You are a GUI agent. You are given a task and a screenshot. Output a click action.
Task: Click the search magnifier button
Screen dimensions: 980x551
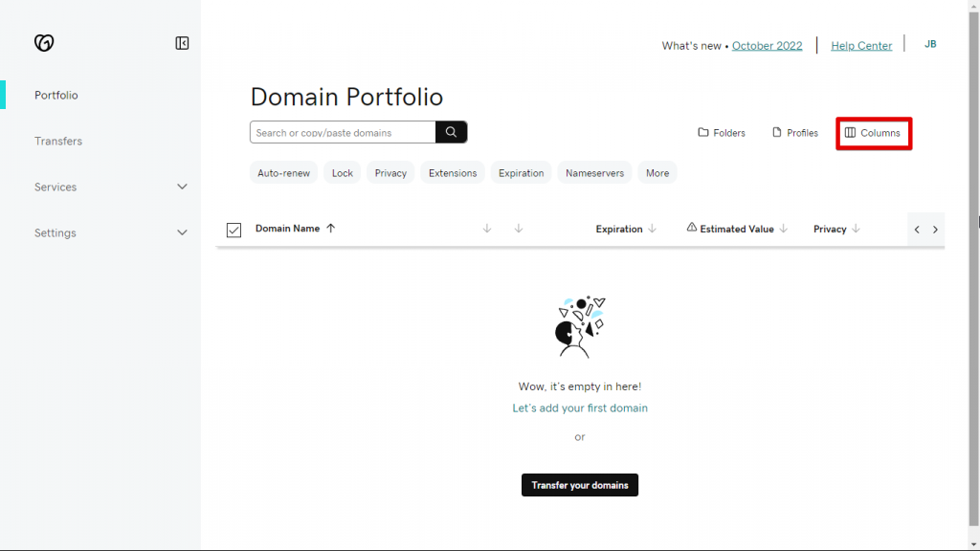pos(451,132)
